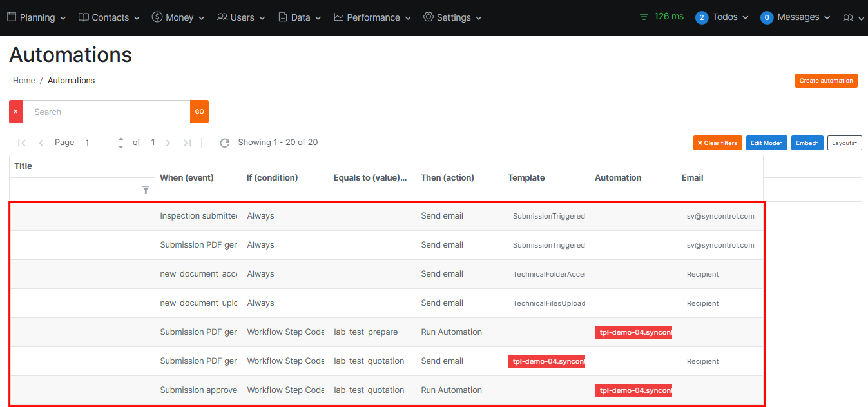Click the refresh grid icon

tap(224, 143)
